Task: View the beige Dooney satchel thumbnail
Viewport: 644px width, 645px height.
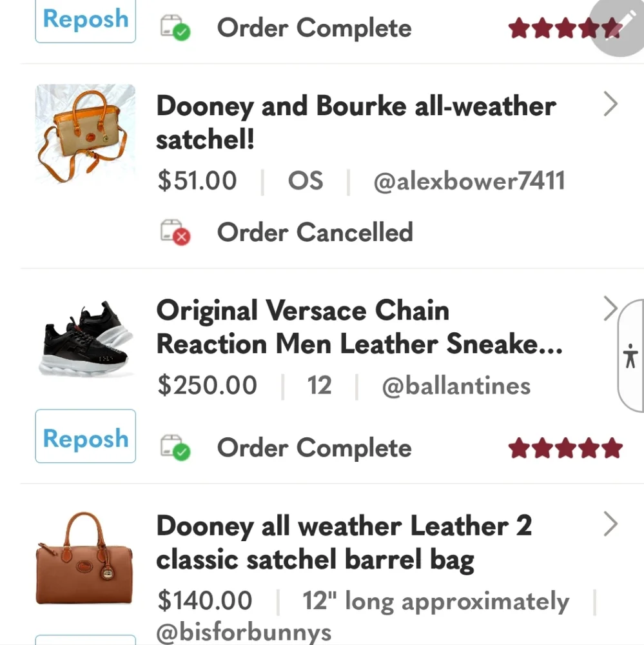Action: pos(85,134)
